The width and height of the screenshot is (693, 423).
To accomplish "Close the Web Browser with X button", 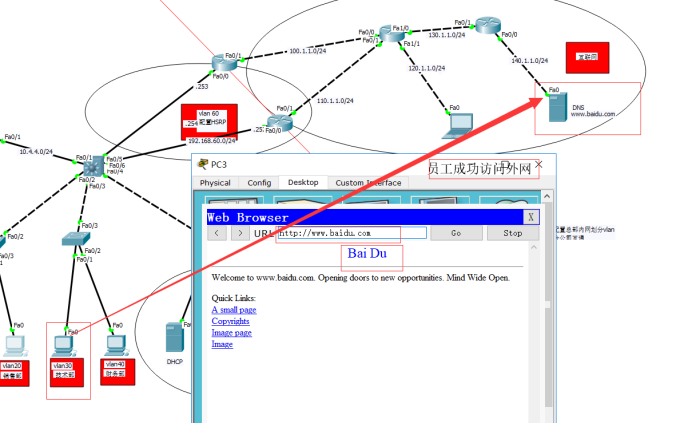I will (531, 217).
